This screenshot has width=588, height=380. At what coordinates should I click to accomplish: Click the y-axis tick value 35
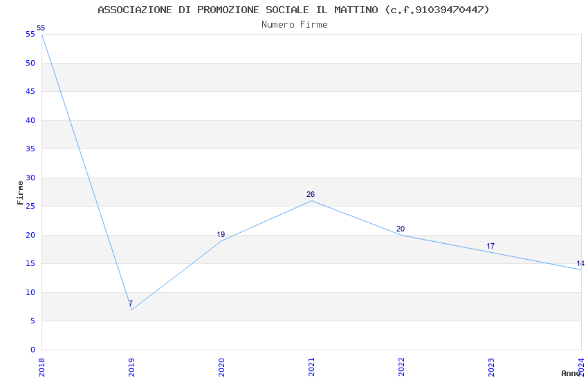(30, 149)
